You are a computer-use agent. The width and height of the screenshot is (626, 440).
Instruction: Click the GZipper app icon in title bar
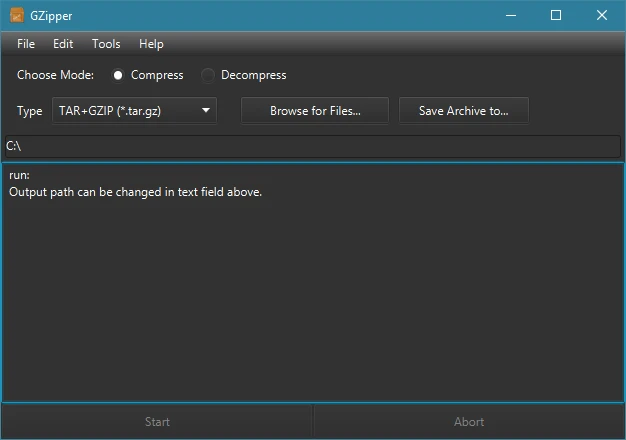coord(16,16)
